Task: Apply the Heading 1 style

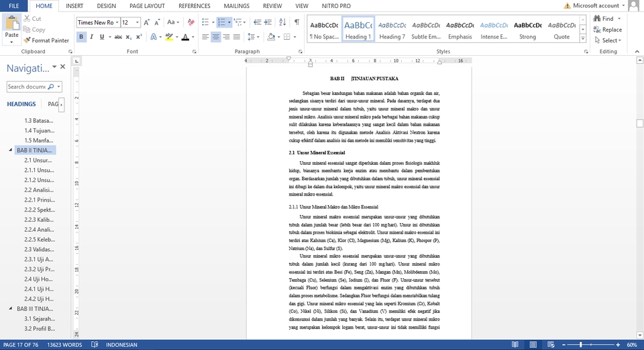Action: [358, 29]
